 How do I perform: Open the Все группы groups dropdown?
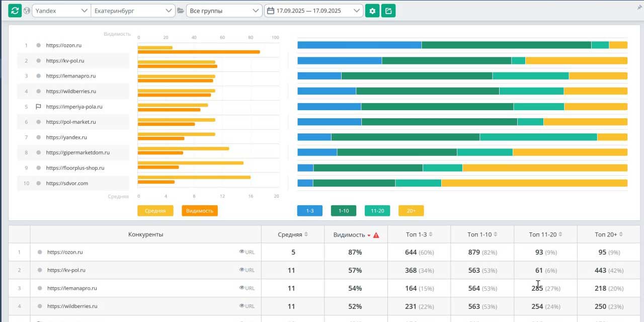pyautogui.click(x=224, y=11)
